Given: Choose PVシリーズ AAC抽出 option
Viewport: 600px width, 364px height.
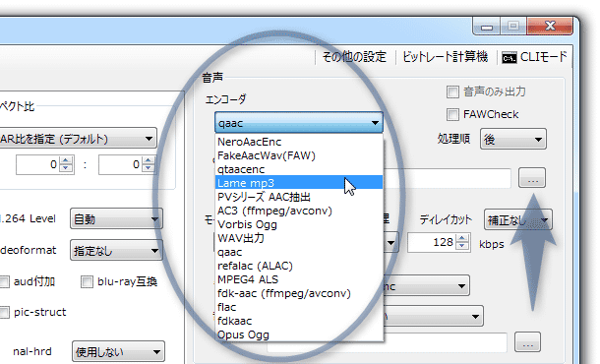Looking at the screenshot, I should [x=299, y=197].
